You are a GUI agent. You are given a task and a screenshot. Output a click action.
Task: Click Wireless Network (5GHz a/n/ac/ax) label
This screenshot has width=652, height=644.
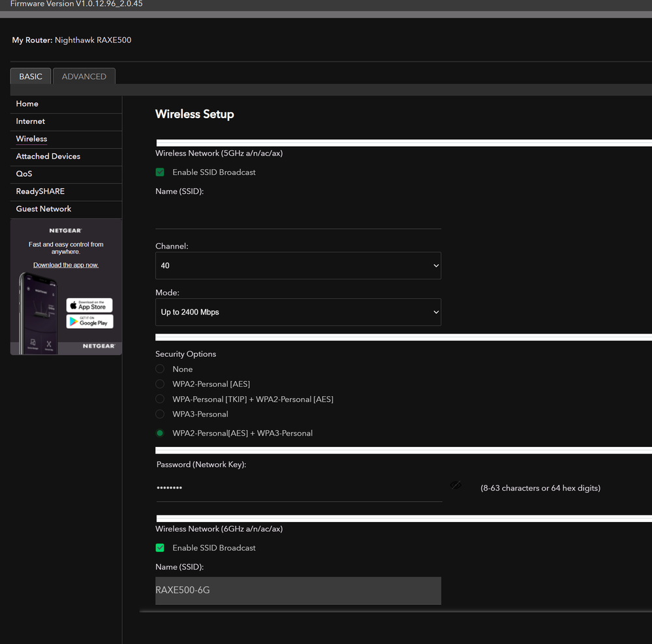click(219, 153)
